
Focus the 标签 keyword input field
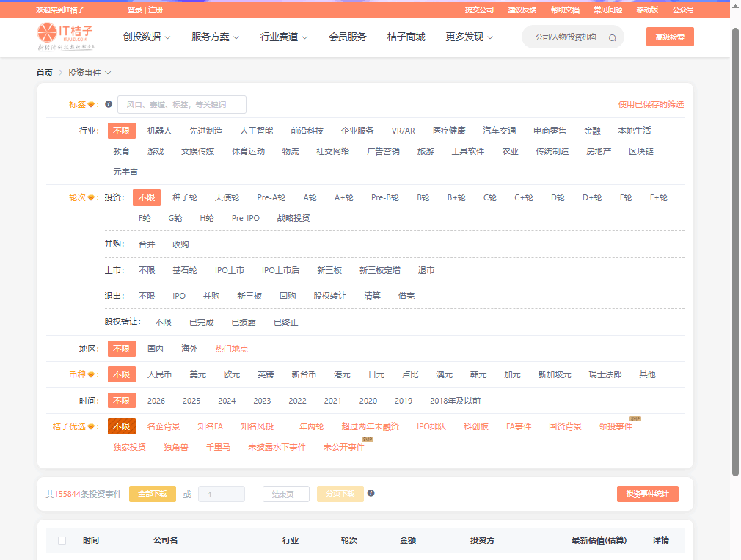coord(182,104)
